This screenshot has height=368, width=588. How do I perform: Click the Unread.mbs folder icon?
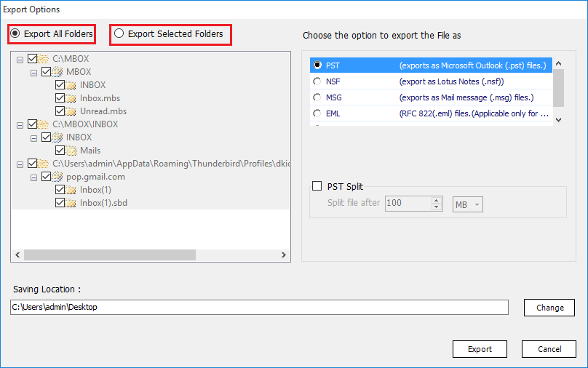pos(71,111)
